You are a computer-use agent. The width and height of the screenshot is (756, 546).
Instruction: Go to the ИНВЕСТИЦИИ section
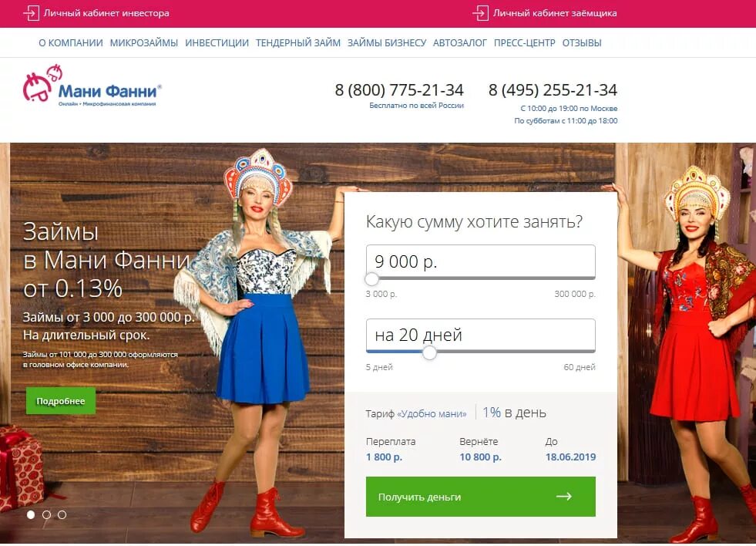pos(217,43)
